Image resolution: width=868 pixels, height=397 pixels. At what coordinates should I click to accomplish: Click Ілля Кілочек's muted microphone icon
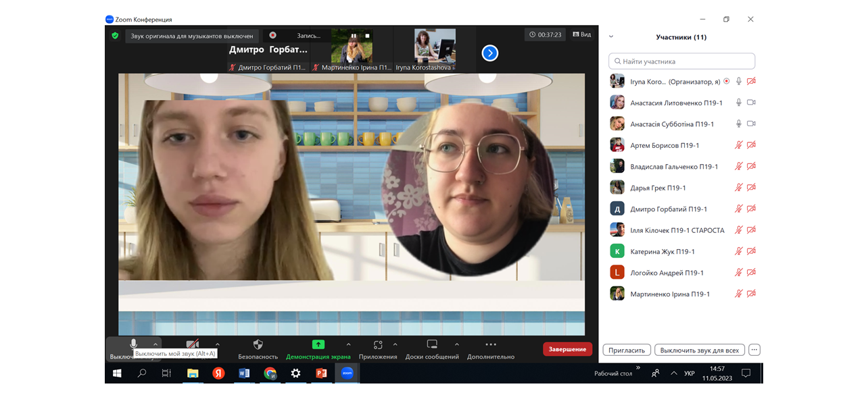(x=739, y=230)
